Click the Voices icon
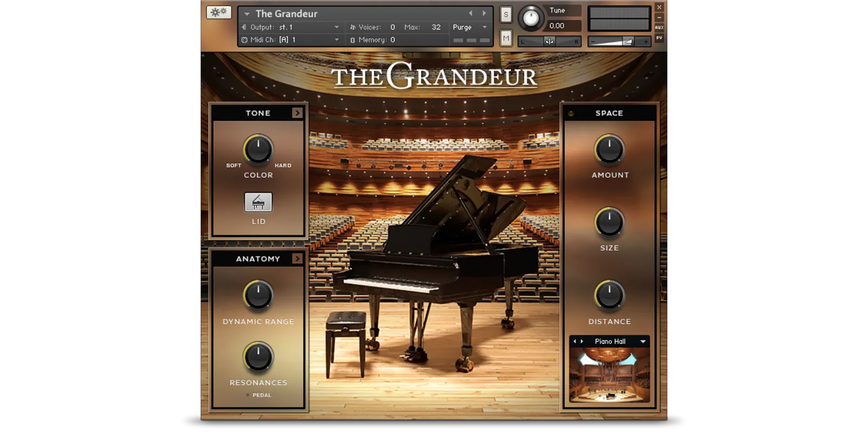The width and height of the screenshot is (868, 448). [x=353, y=27]
